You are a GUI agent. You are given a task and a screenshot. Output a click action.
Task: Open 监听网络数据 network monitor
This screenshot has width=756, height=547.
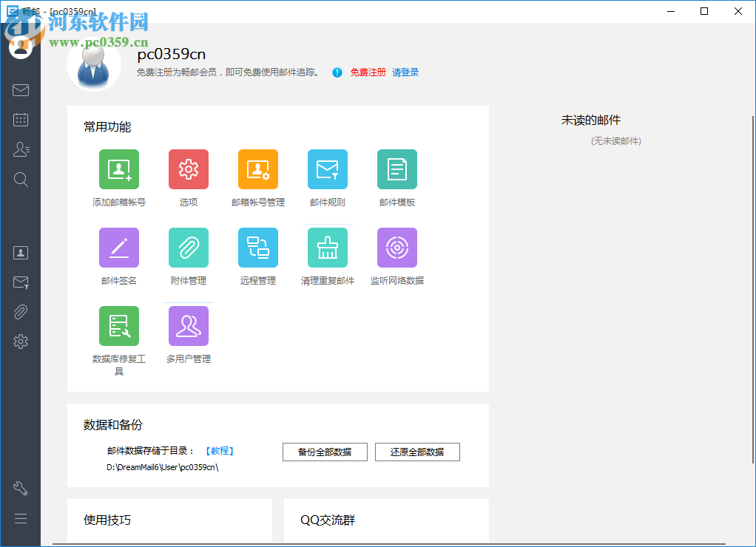[396, 247]
